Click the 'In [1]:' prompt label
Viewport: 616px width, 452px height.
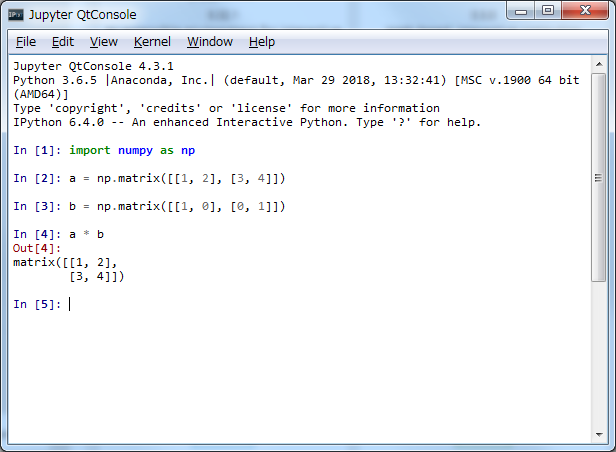pos(37,150)
